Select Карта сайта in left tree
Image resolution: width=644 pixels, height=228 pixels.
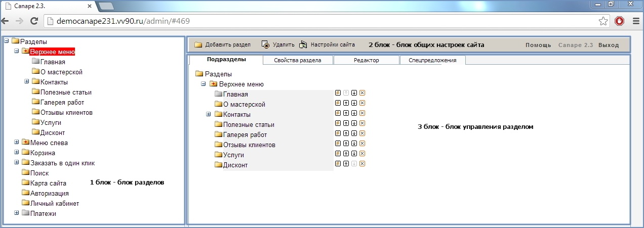(48, 183)
